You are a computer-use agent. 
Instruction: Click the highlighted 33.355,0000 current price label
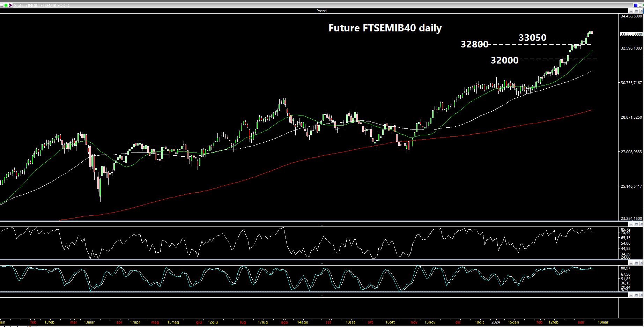tap(631, 34)
